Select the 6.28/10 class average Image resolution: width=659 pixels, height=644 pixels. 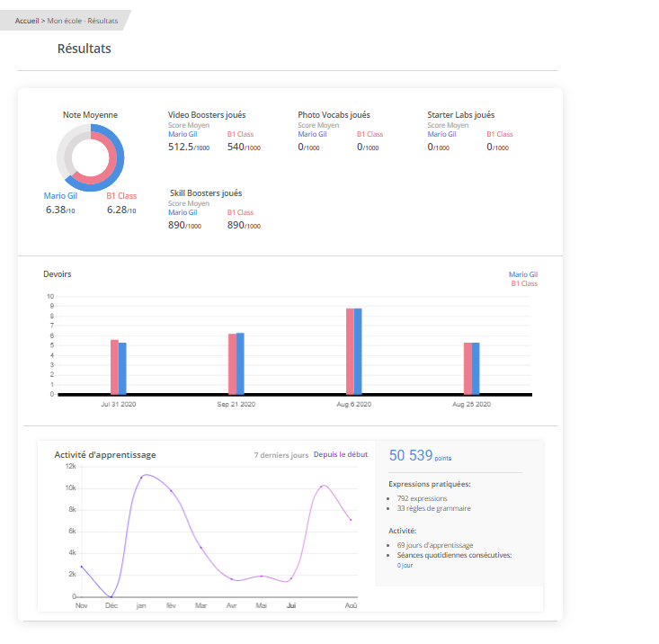click(121, 210)
